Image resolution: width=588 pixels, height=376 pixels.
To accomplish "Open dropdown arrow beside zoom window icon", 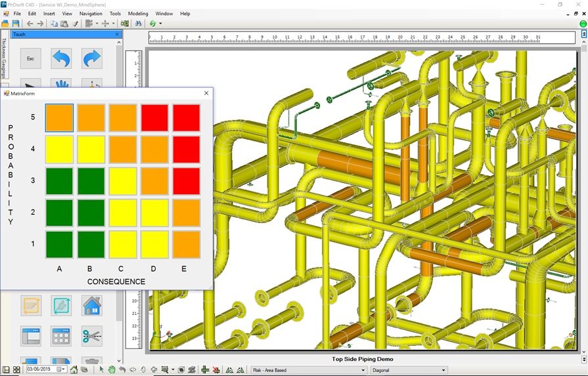I will pos(173,370).
